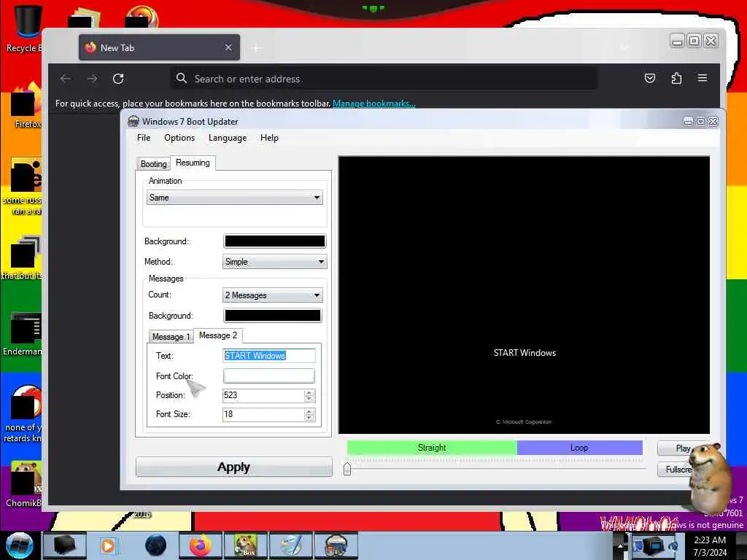This screenshot has height=560, width=747.
Task: Click the Text field containing START Windows
Action: pyautogui.click(x=268, y=356)
